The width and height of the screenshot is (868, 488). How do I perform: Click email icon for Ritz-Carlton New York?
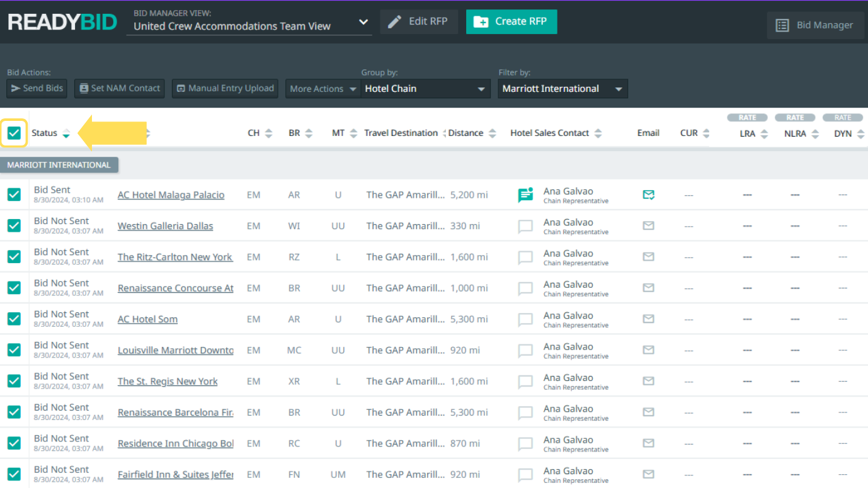[648, 256]
